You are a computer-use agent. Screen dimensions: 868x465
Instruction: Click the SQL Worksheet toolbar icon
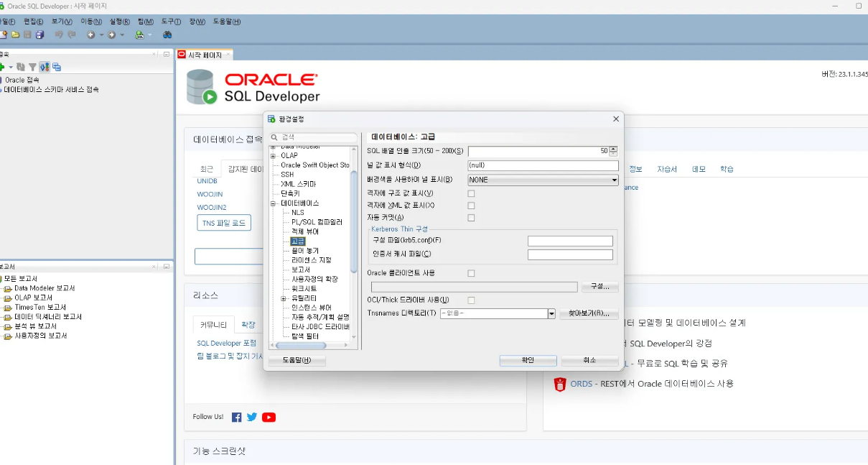pyautogui.click(x=139, y=34)
